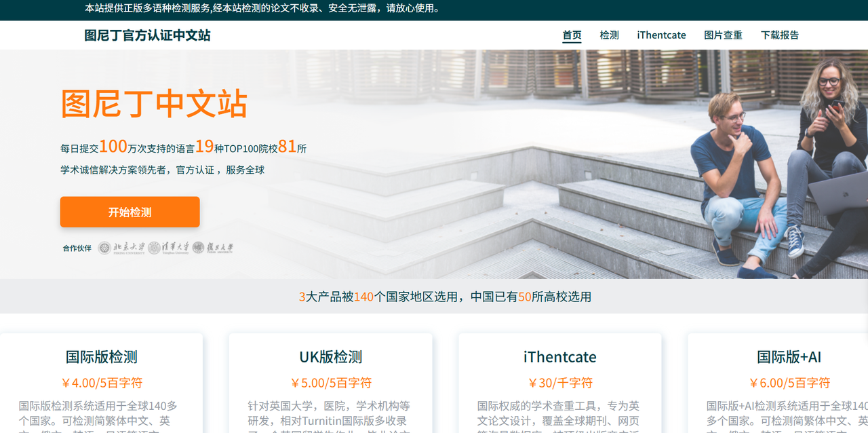Click the 合作伙伴 label
Viewport: 868px width, 433px height.
[77, 248]
